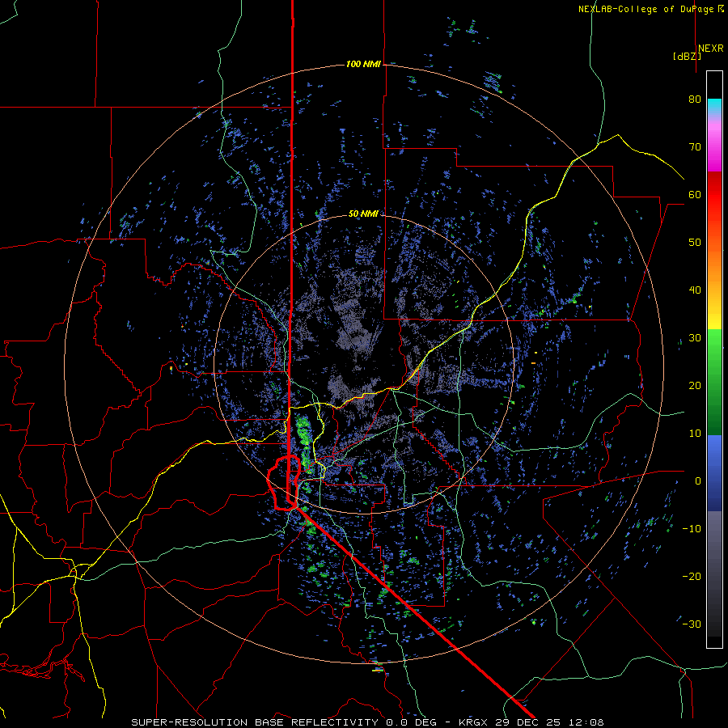Click the 100 NMI range ring label
Screen dimensions: 728x728
coord(363,64)
